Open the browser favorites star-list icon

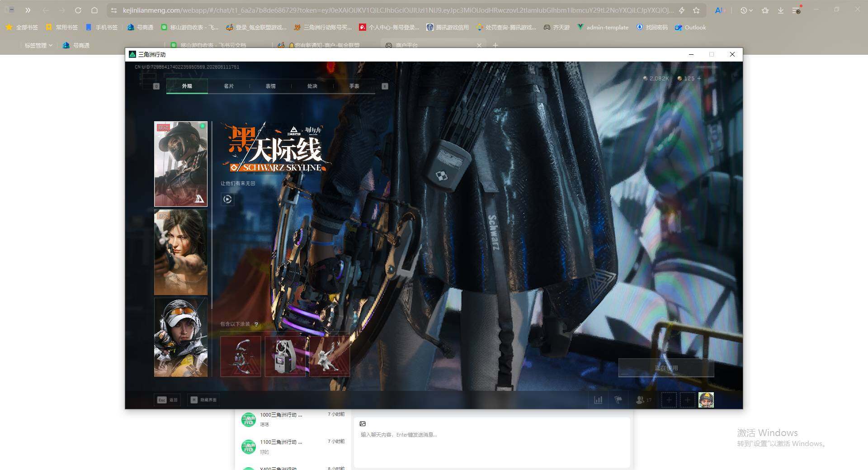point(765,10)
